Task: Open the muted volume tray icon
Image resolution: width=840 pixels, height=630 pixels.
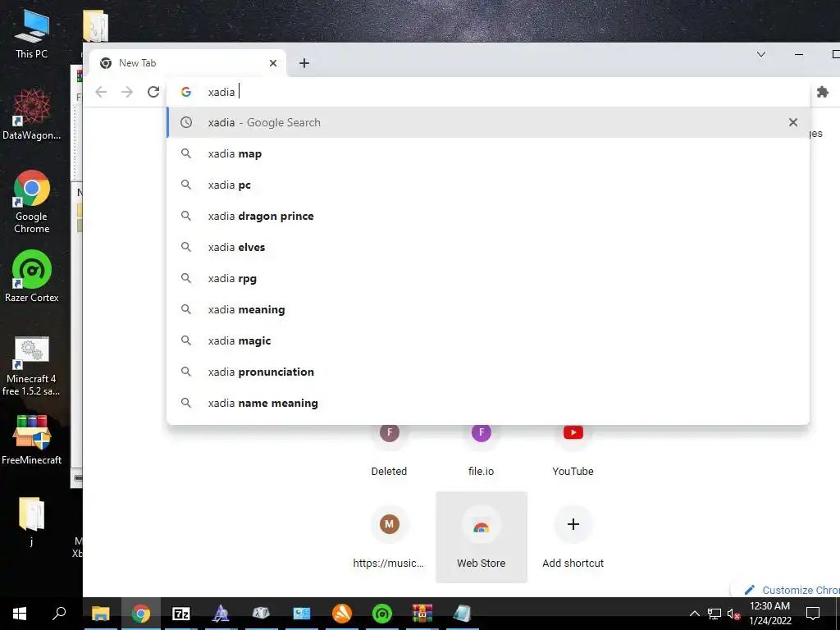Action: coord(734,614)
